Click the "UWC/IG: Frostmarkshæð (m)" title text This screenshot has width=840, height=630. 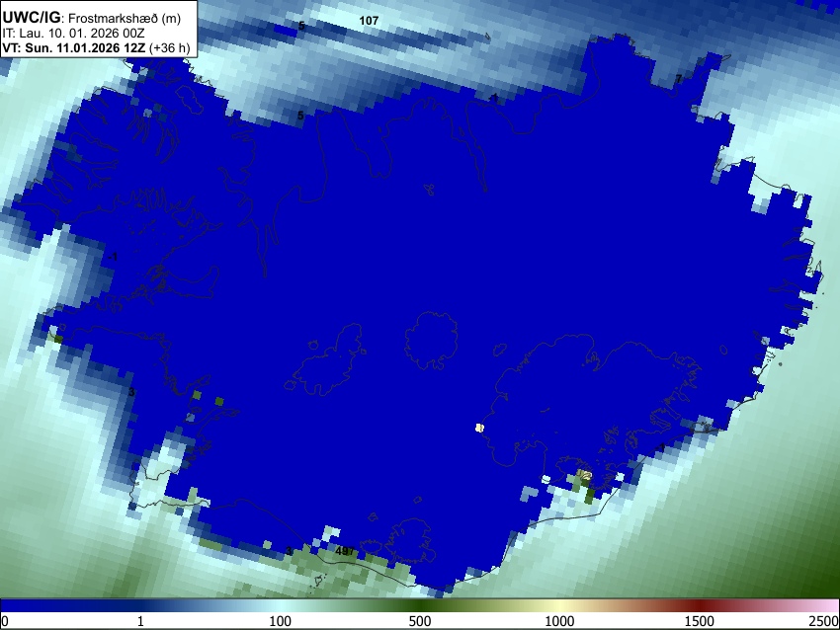point(92,18)
